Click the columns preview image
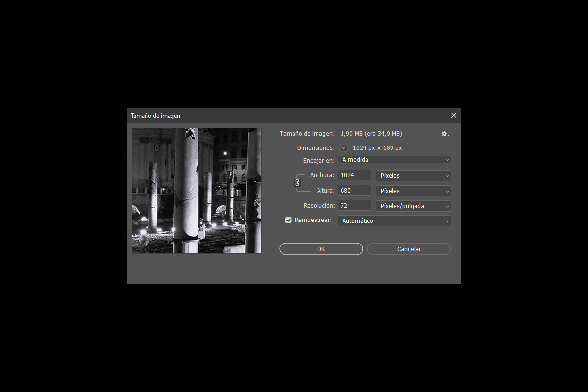Viewport: 588px width, 392px height. (x=196, y=191)
